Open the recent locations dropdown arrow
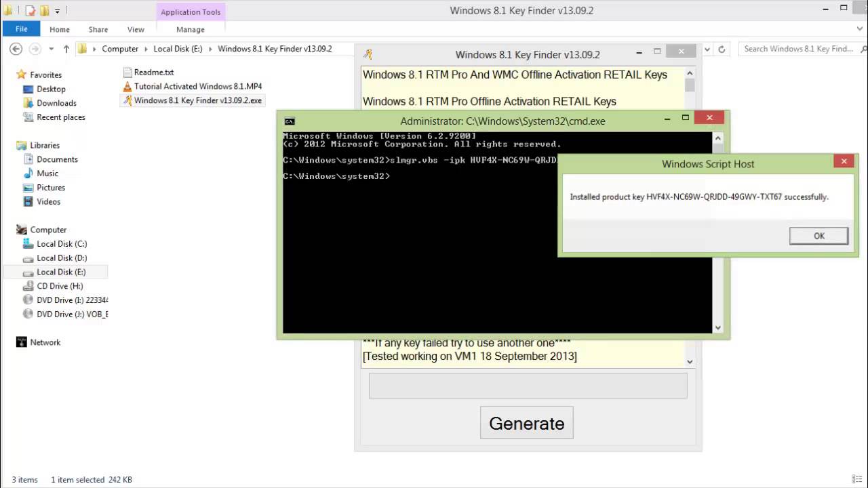 pos(52,49)
